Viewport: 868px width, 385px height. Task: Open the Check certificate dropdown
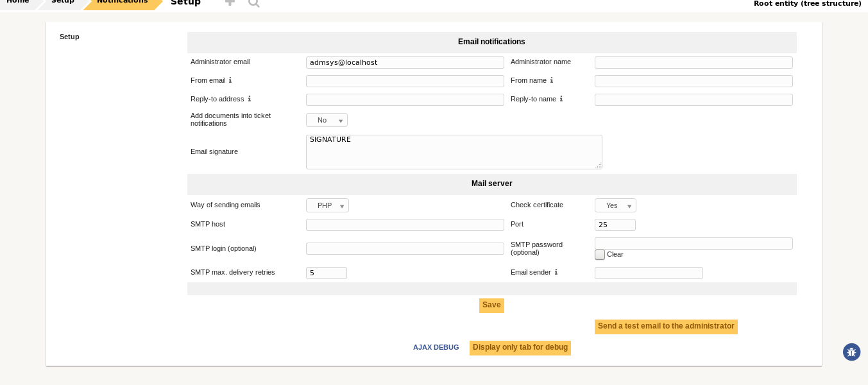click(x=615, y=205)
